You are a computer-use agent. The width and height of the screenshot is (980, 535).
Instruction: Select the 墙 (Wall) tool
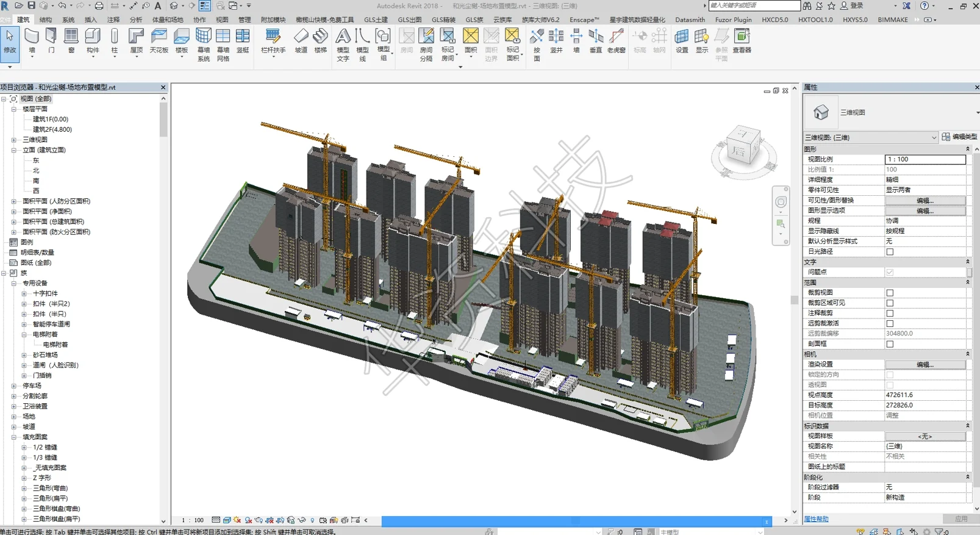32,41
